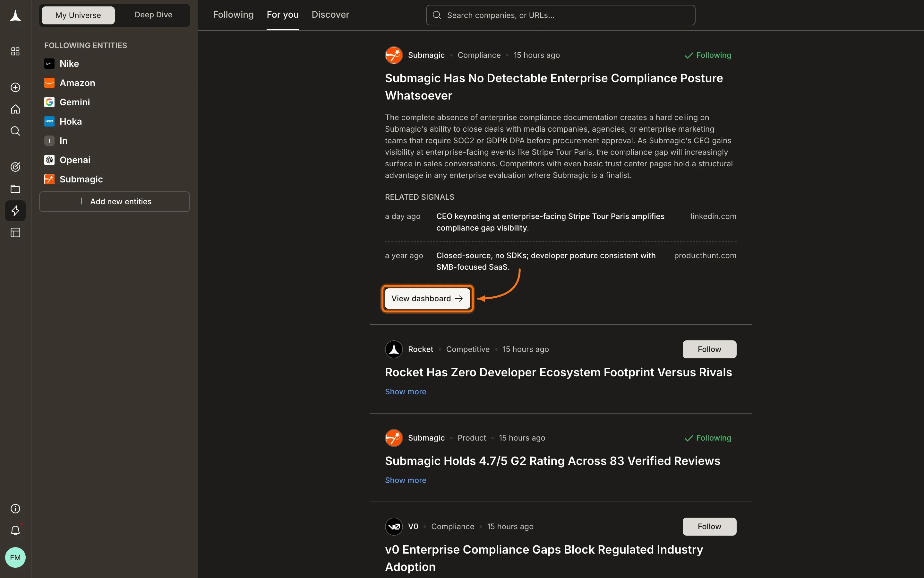The width and height of the screenshot is (924, 578).
Task: Click 'Submagic' name on Compliance post
Action: click(x=426, y=55)
